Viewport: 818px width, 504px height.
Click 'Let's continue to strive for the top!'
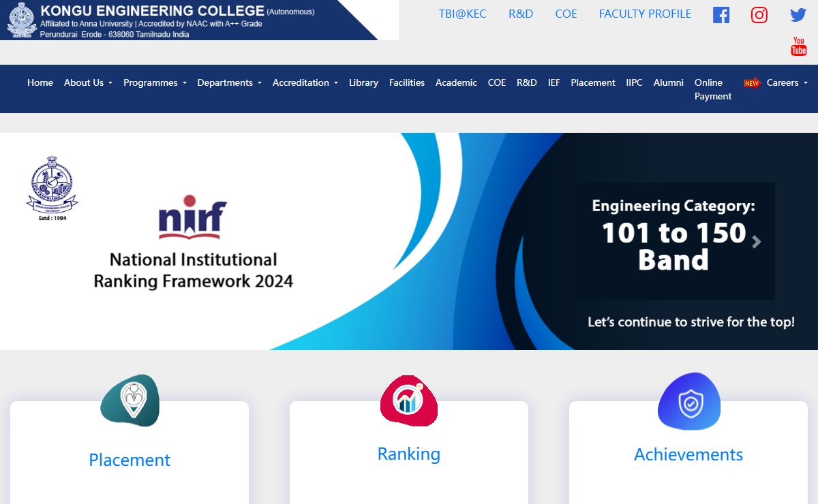(x=691, y=322)
